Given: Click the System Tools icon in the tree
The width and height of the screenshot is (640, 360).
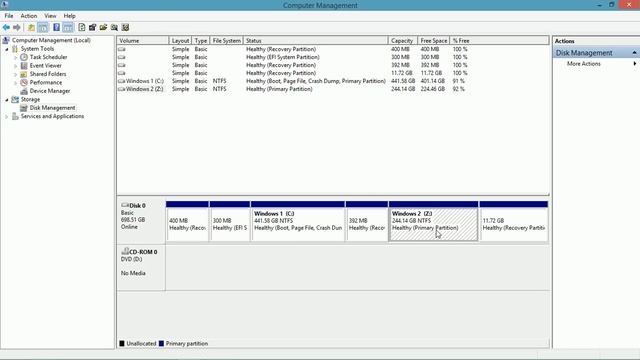Looking at the screenshot, I should point(15,49).
